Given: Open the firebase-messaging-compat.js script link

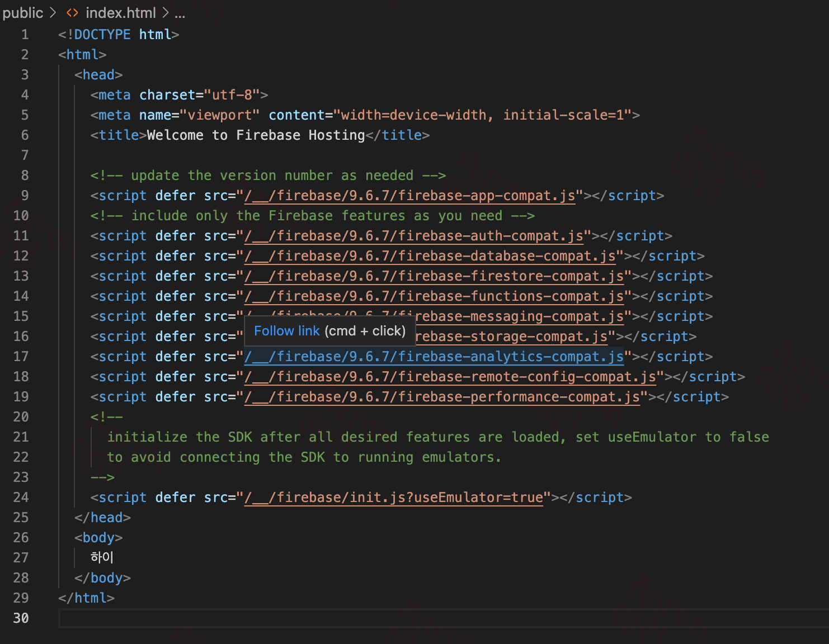Looking at the screenshot, I should (x=520, y=316).
